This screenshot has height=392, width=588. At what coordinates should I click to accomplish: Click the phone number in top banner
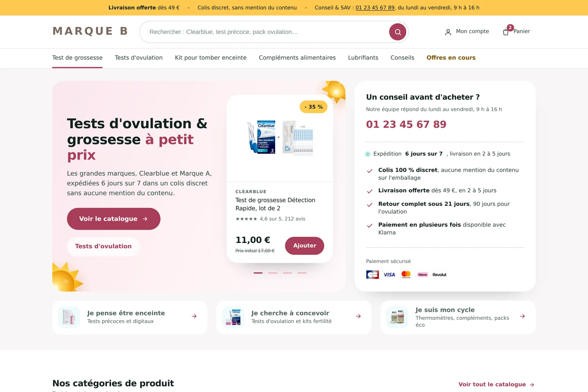coord(375,8)
